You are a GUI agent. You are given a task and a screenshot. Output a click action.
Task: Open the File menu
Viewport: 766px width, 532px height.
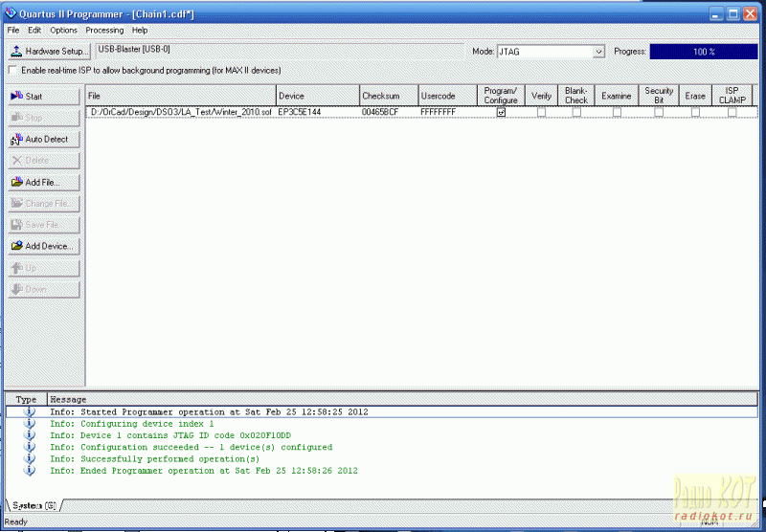click(x=13, y=31)
